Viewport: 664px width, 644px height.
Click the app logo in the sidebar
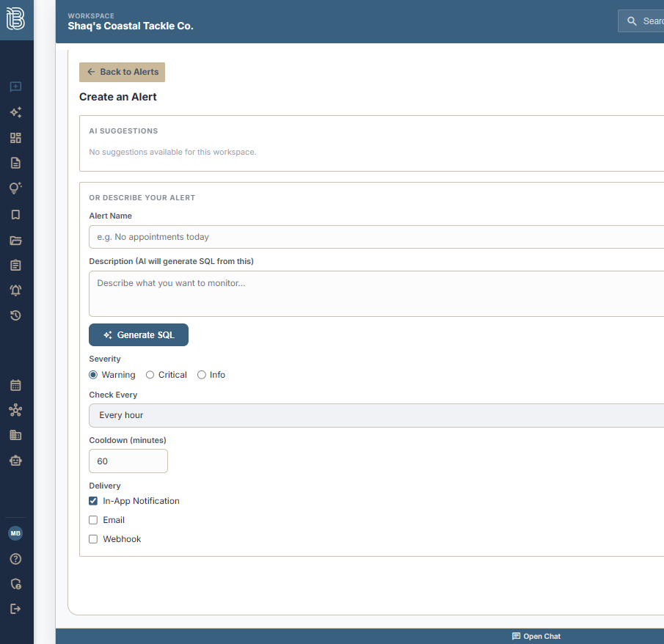tap(15, 18)
